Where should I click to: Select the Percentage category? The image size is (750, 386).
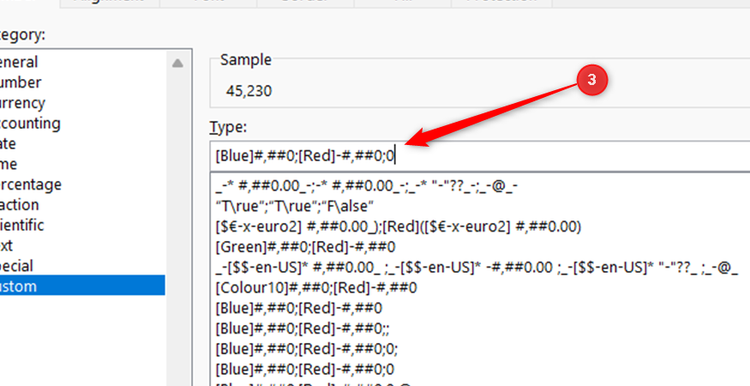[x=82, y=185]
